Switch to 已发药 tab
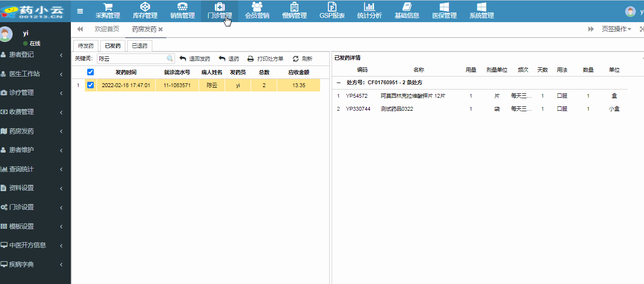This screenshot has width=644, height=284. [x=113, y=46]
